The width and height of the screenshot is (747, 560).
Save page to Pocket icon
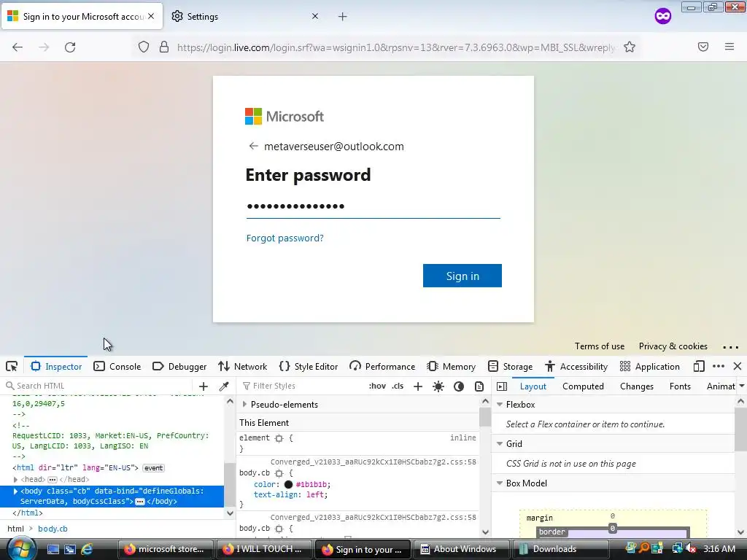(703, 47)
